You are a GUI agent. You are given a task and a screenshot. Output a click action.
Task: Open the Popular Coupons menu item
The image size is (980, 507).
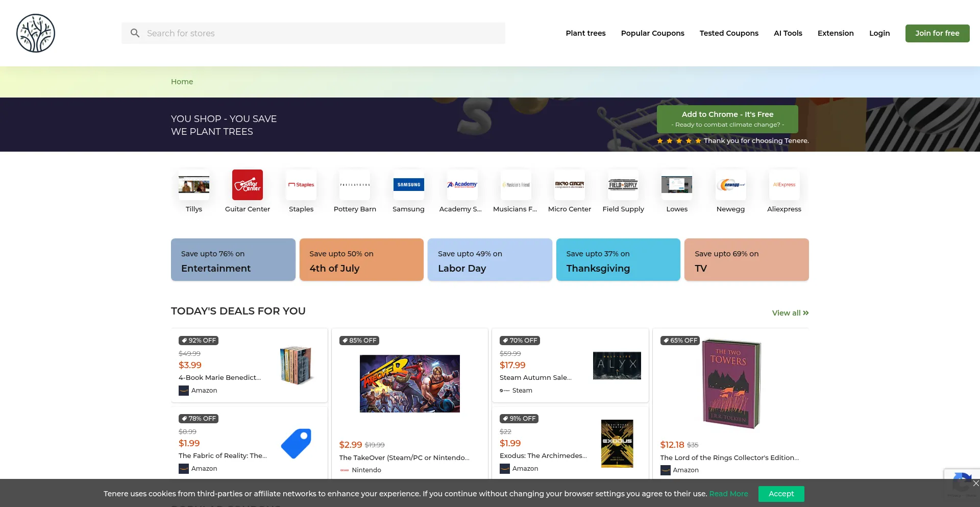(x=652, y=33)
